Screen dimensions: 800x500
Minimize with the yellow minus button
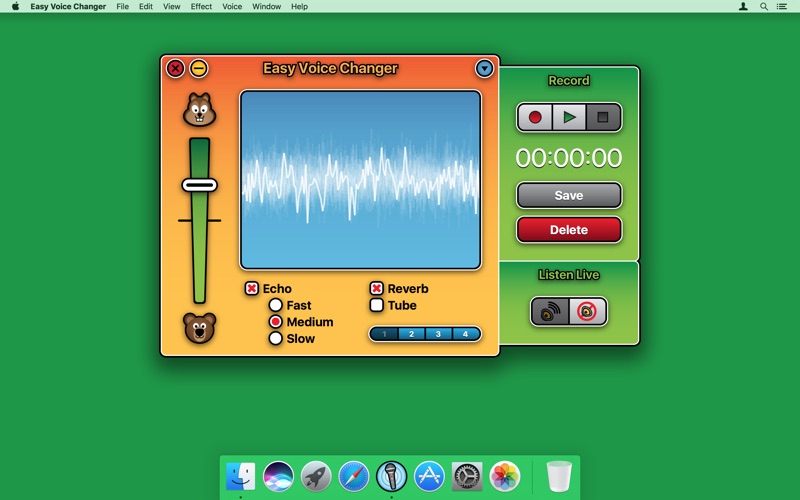(x=198, y=68)
